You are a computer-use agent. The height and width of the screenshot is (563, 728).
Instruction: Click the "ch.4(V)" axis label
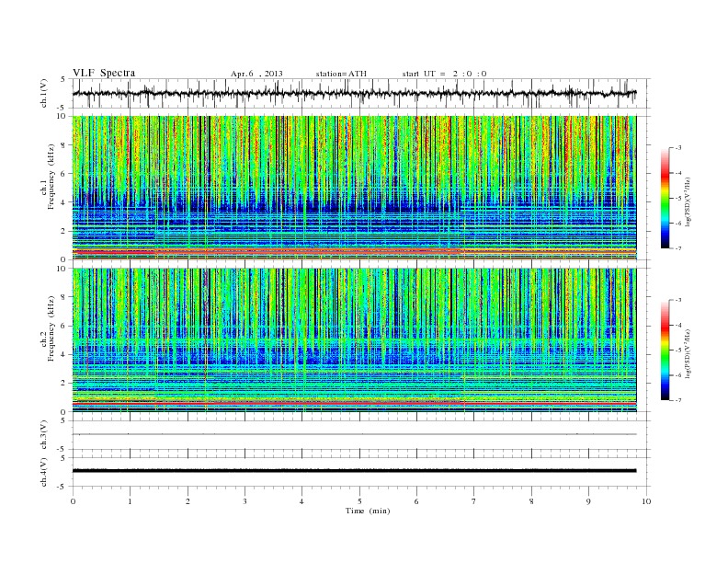tap(44, 472)
